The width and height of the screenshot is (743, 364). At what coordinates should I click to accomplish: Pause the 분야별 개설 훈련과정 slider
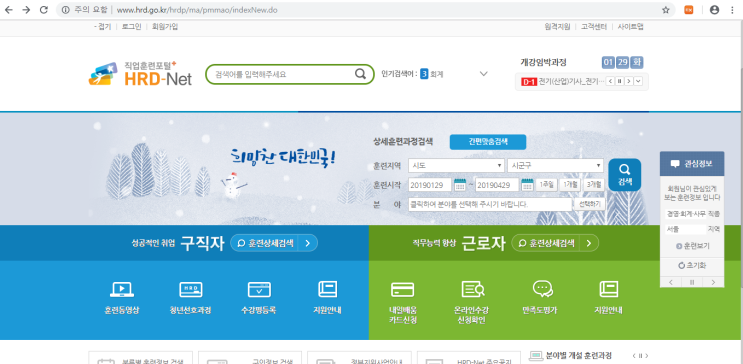pos(640,355)
